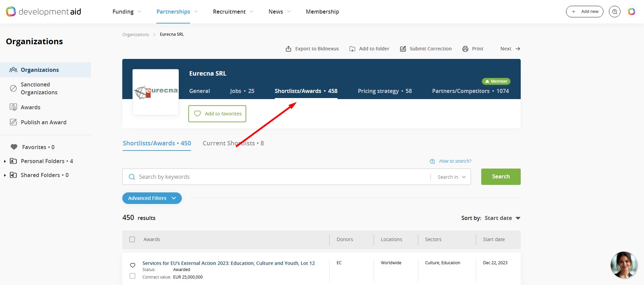Image resolution: width=644 pixels, height=285 pixels.
Task: Favorite the first award with heart icon
Action: (x=133, y=265)
